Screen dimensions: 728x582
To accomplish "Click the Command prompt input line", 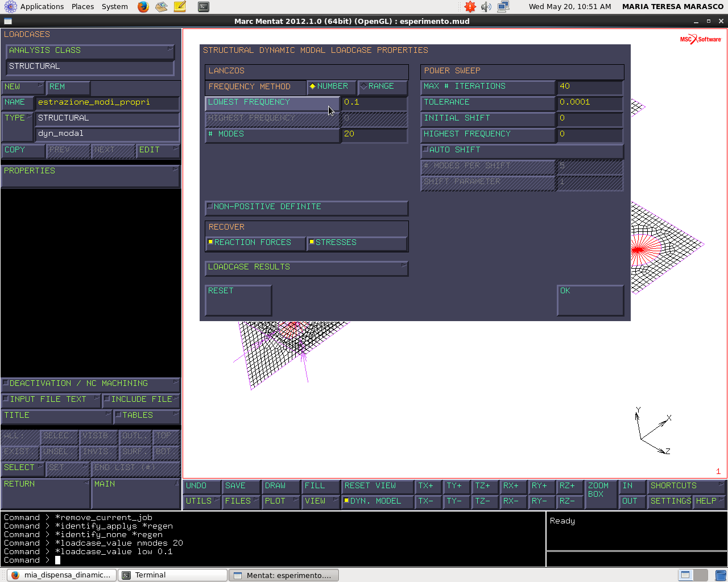I will pyautogui.click(x=273, y=560).
